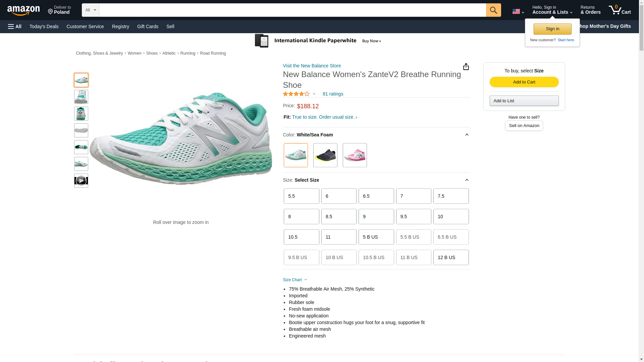Viewport: 644px width, 362px height.
Task: Click the search magnifier button
Action: [493, 10]
